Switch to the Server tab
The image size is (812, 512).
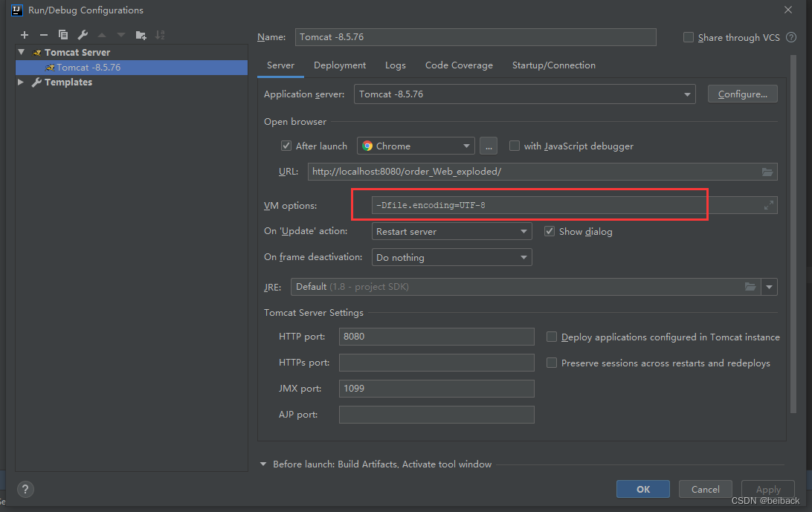pos(280,65)
